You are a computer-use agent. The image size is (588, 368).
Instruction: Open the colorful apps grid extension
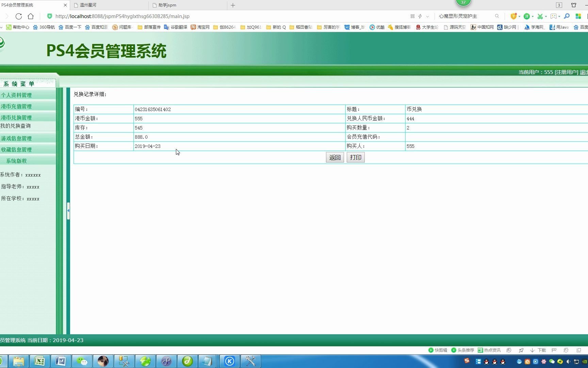[x=578, y=16]
